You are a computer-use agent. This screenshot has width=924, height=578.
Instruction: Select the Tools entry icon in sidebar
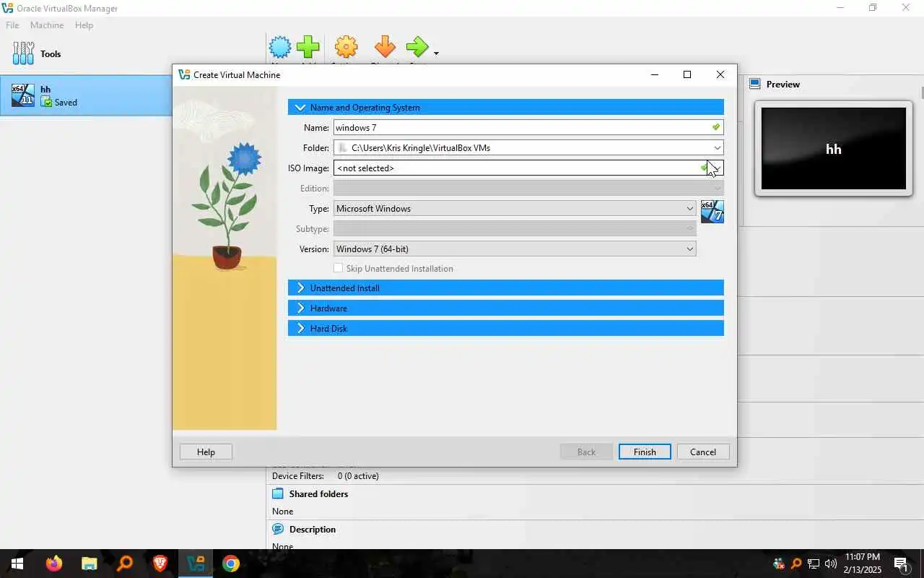point(24,54)
